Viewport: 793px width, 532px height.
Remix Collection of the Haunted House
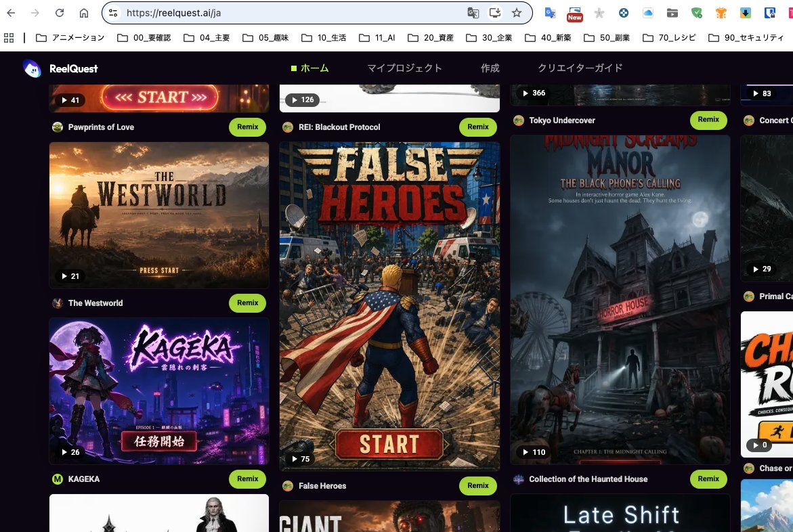coord(708,479)
